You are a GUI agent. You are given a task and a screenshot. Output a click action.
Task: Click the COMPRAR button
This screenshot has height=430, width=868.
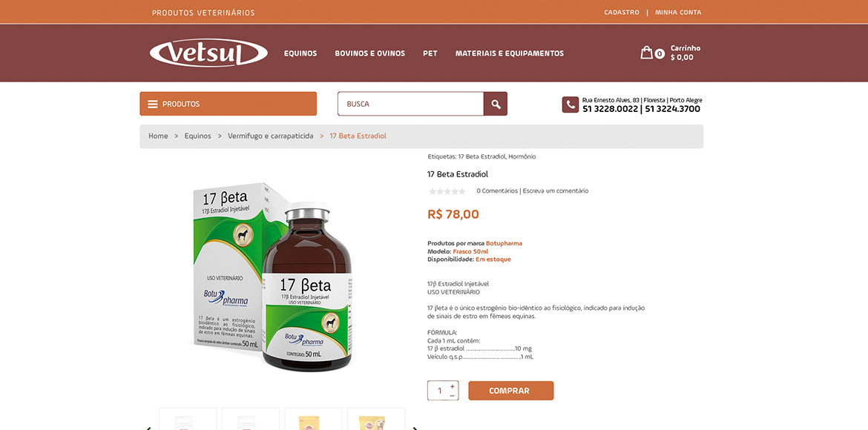pos(511,391)
